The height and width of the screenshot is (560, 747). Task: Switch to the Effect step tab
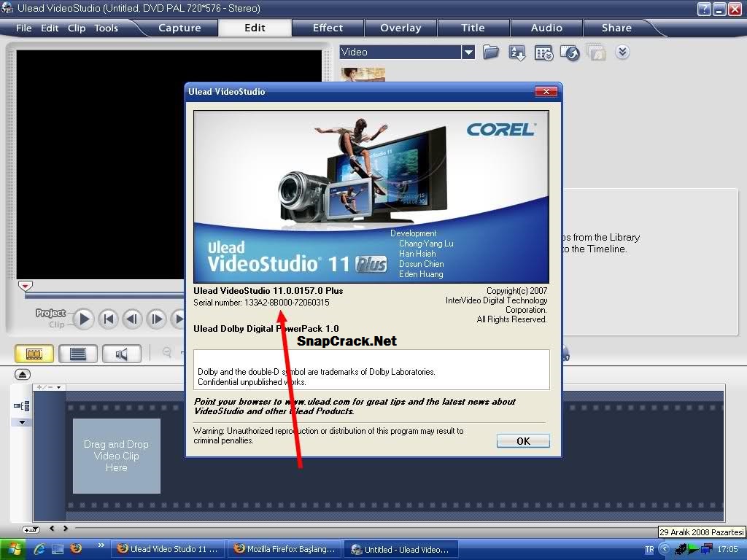(328, 28)
